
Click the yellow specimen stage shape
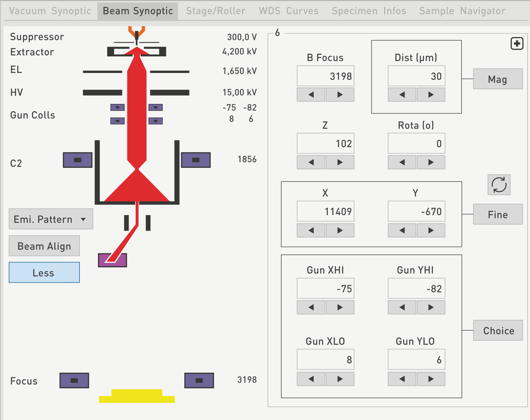(137, 396)
